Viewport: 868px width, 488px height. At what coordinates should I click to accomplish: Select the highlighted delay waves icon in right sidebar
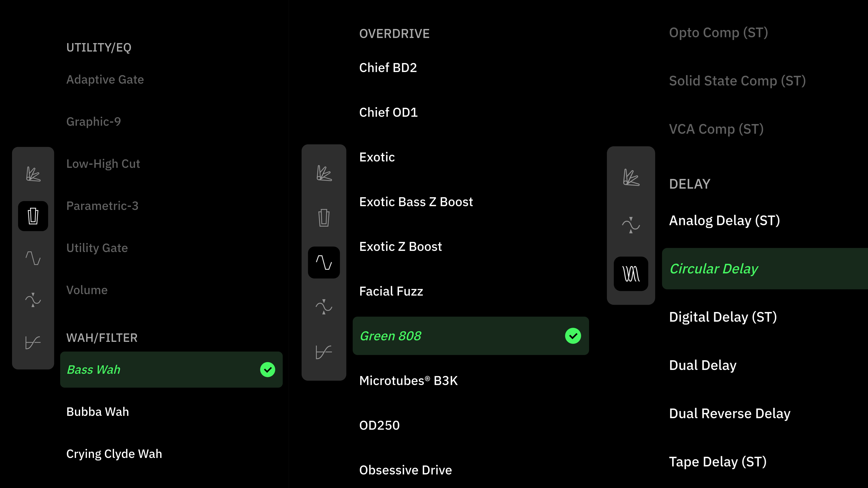631,274
